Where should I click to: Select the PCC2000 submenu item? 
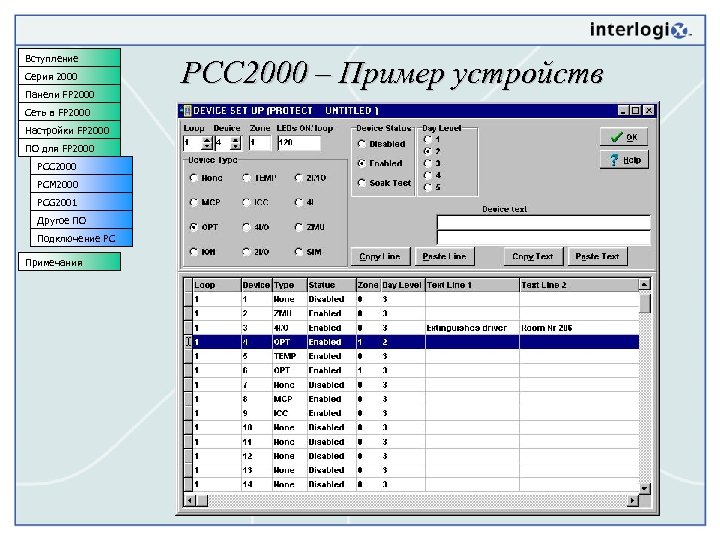(x=81, y=166)
